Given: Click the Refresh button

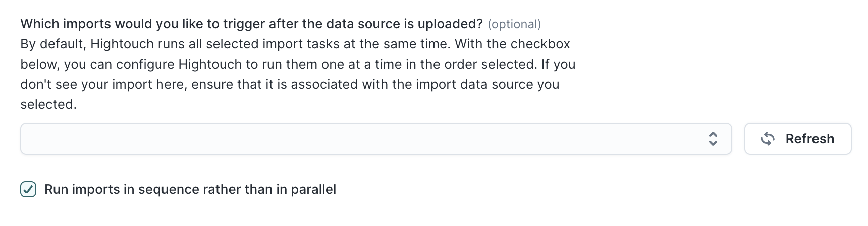Looking at the screenshot, I should [798, 139].
